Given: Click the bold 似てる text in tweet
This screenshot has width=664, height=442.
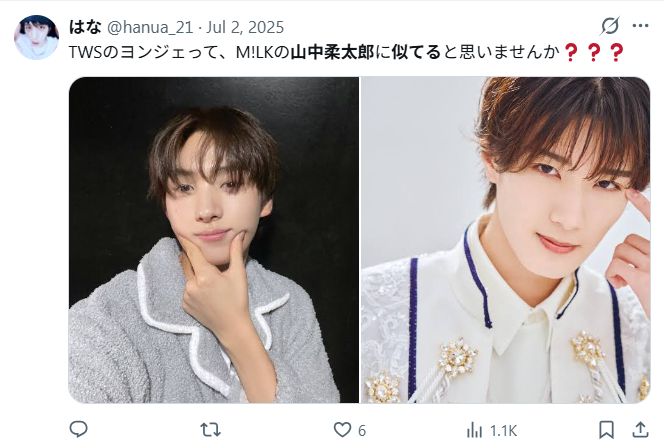Looking at the screenshot, I should [x=416, y=52].
